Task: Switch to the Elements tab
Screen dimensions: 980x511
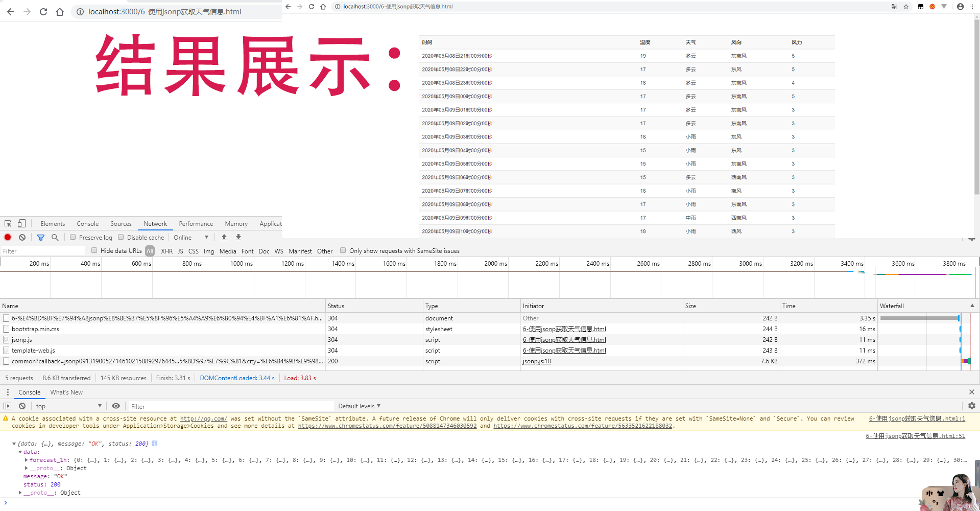Action: click(x=53, y=223)
